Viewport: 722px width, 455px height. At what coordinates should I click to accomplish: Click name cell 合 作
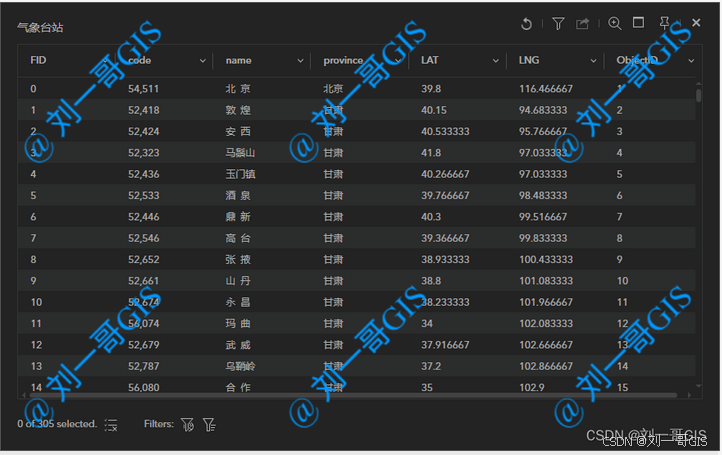pos(238,387)
